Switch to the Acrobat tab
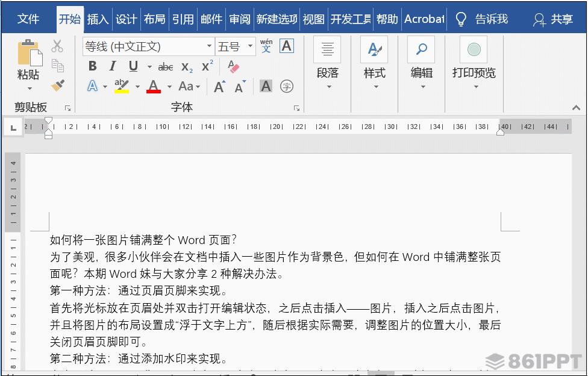This screenshot has height=376, width=588. 424,19
